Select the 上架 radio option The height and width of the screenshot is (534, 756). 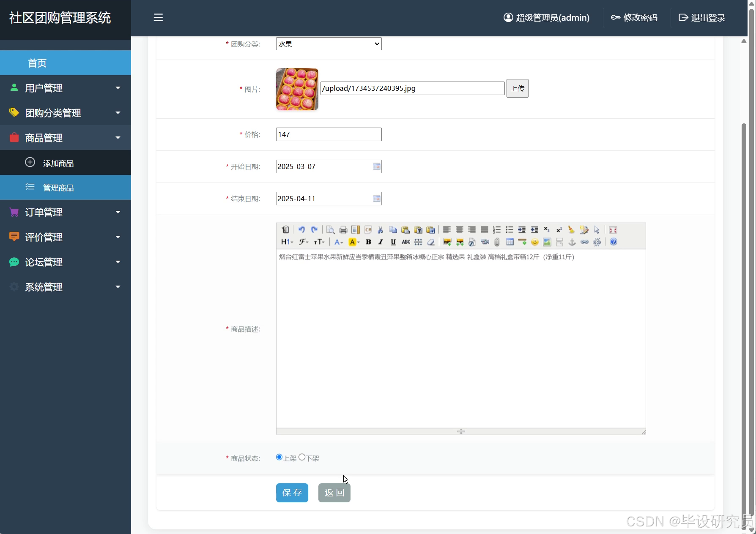[279, 457]
